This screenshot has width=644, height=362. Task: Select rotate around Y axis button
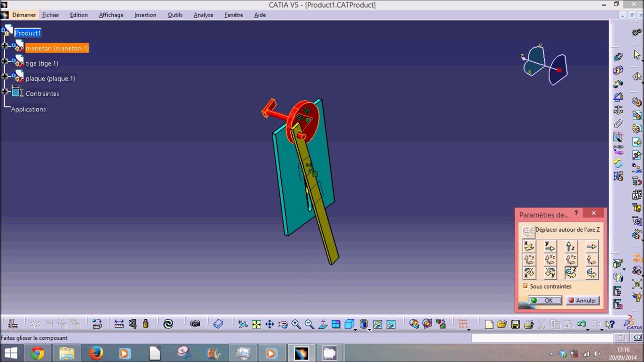click(550, 273)
